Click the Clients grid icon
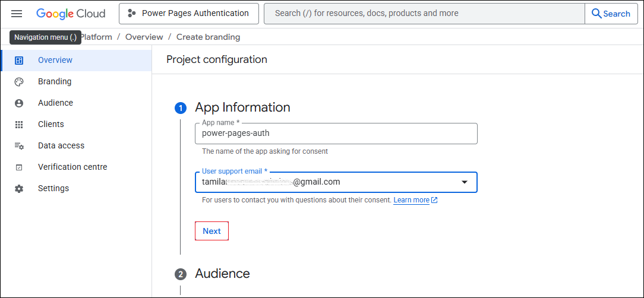 tap(19, 125)
